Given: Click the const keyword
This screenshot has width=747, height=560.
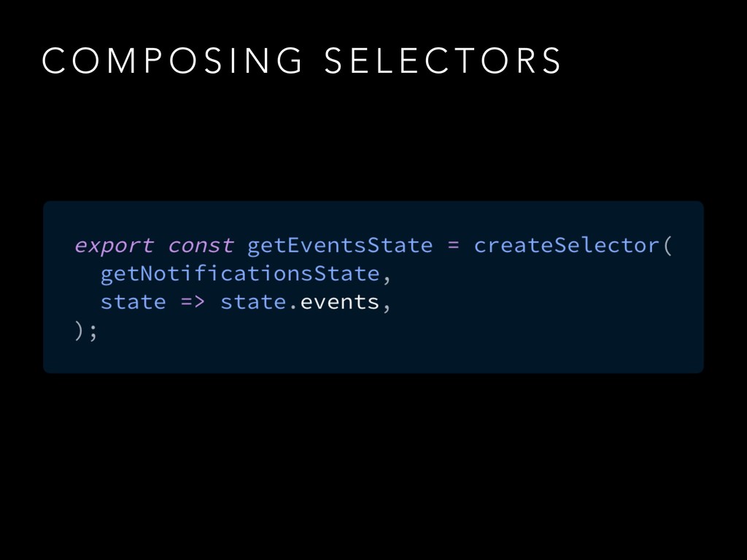Looking at the screenshot, I should (x=201, y=246).
